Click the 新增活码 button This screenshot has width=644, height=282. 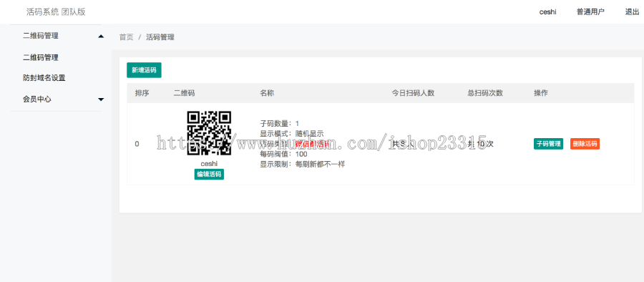(144, 70)
